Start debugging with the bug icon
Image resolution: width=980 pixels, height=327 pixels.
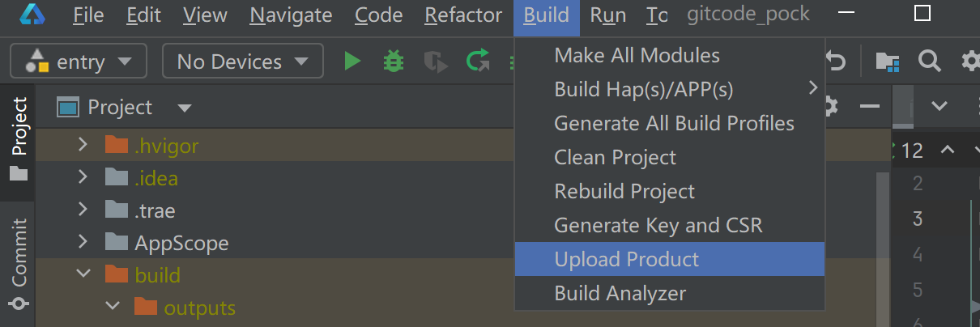[x=394, y=62]
